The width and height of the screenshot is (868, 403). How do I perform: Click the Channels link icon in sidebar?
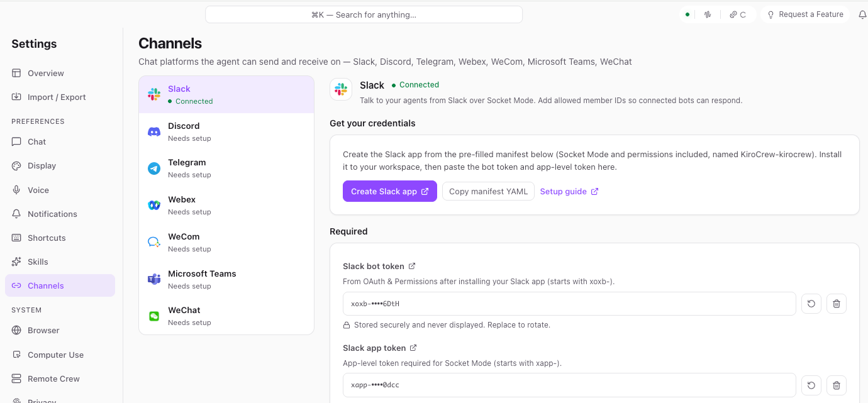[x=16, y=285]
